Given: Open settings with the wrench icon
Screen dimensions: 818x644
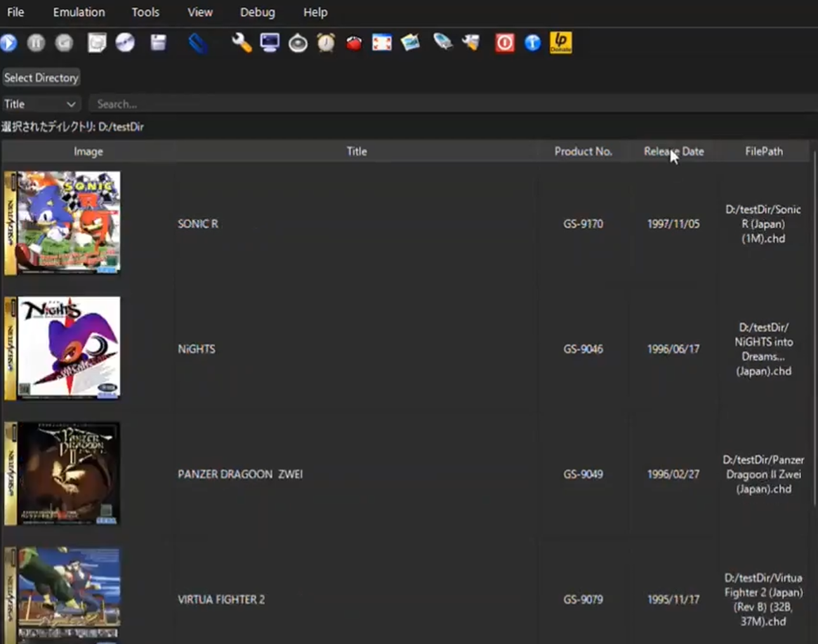Looking at the screenshot, I should coord(242,43).
